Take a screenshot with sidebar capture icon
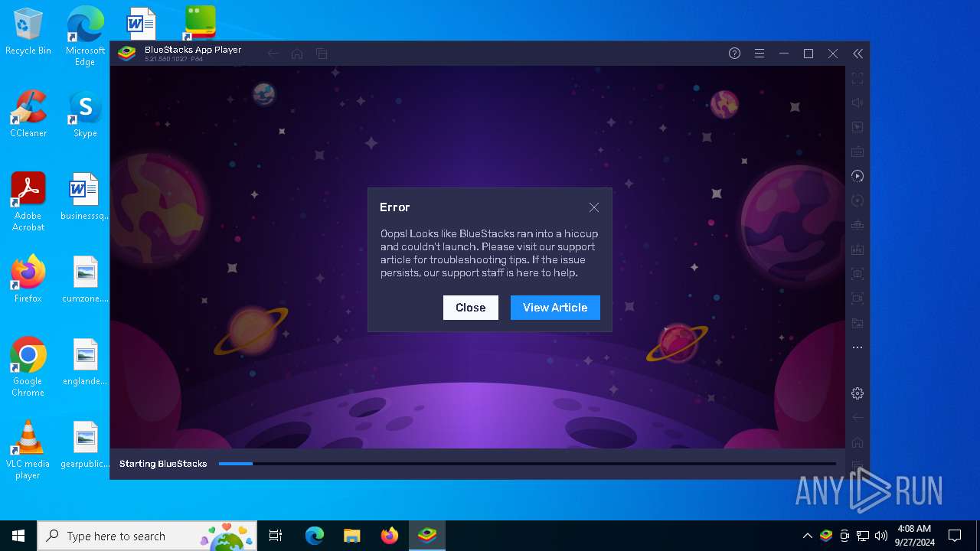 pos(857,274)
